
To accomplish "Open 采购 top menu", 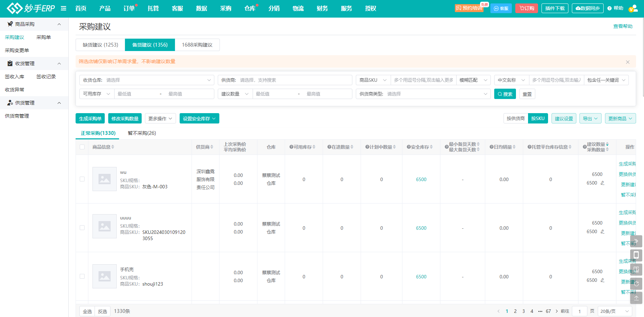I will pyautogui.click(x=226, y=8).
